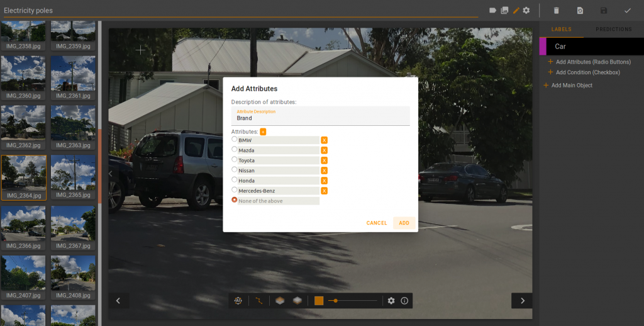Image resolution: width=644 pixels, height=326 pixels.
Task: Open thumbnail IMG_2362.jpg
Action: click(23, 127)
